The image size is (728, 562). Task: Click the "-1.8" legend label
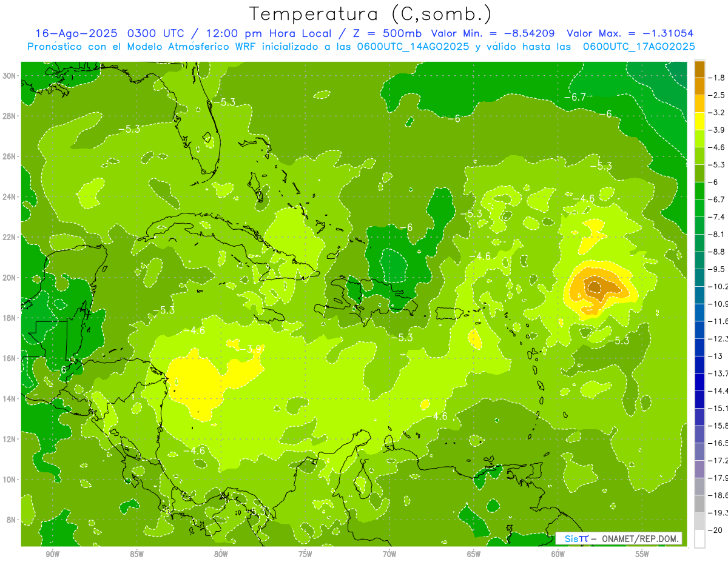point(718,78)
